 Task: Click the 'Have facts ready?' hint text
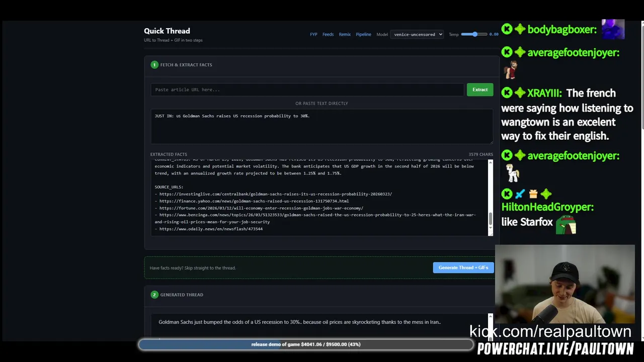193,268
